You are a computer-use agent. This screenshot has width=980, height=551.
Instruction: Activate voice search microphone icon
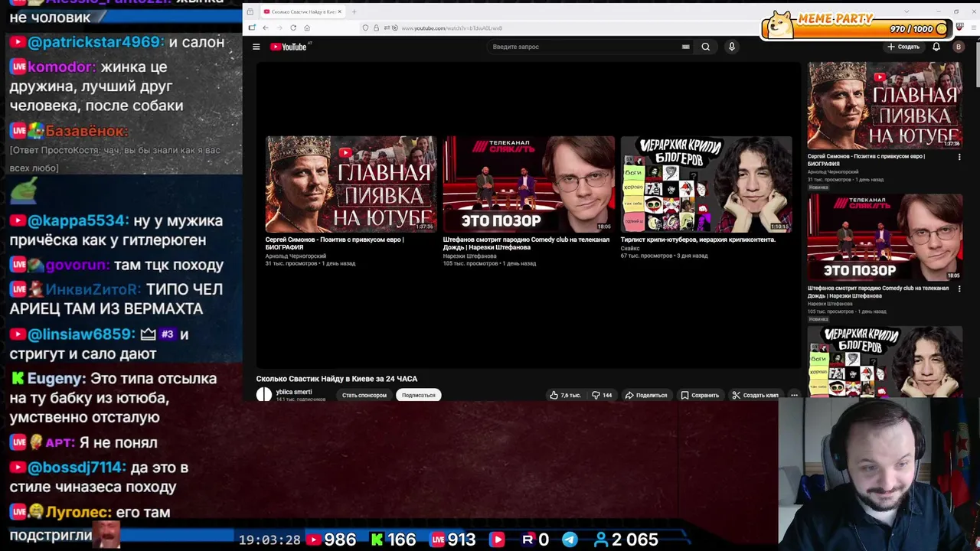[731, 47]
